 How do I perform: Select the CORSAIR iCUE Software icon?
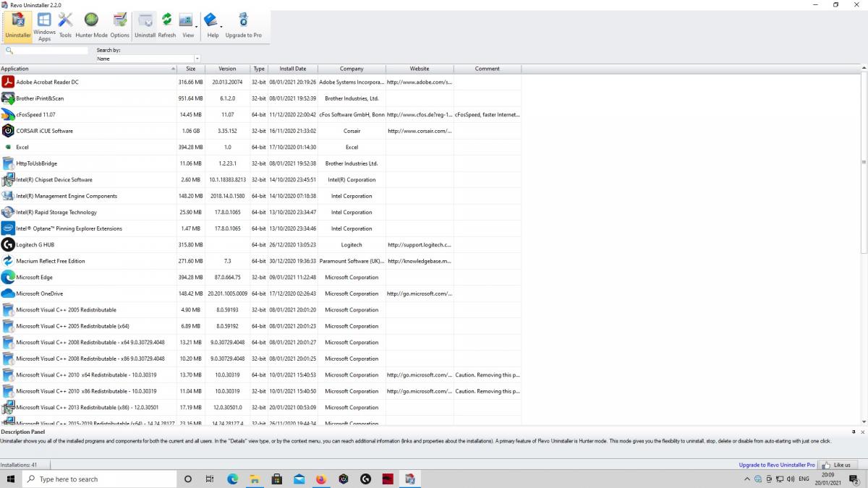[8, 131]
